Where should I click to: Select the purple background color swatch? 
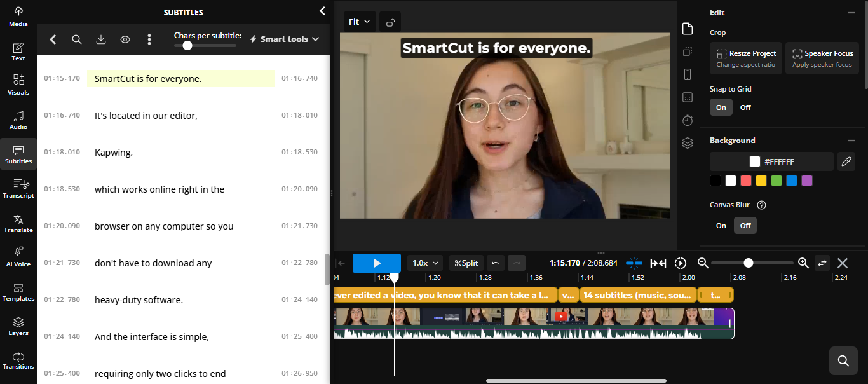[x=806, y=181]
